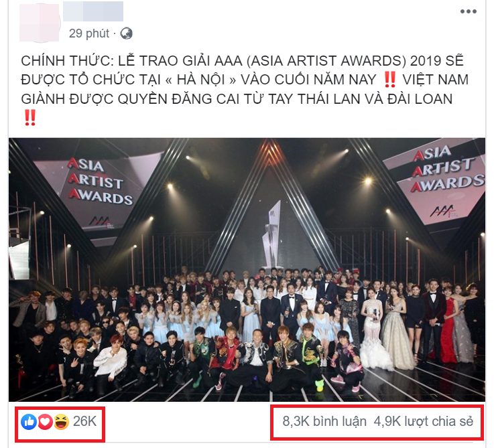
Task: Click the silver trophy at the stage center
Action: point(272,234)
